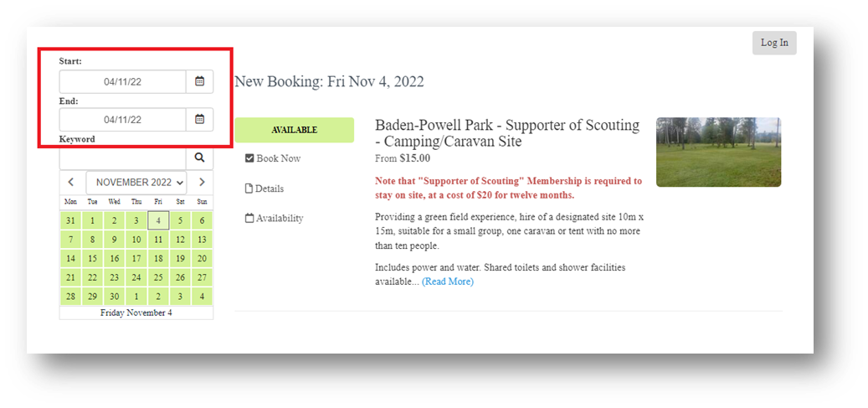Click the Log In button

point(774,43)
